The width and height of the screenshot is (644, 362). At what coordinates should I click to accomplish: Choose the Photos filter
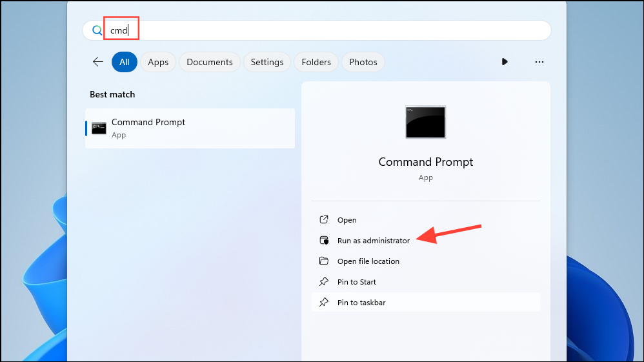pos(363,62)
